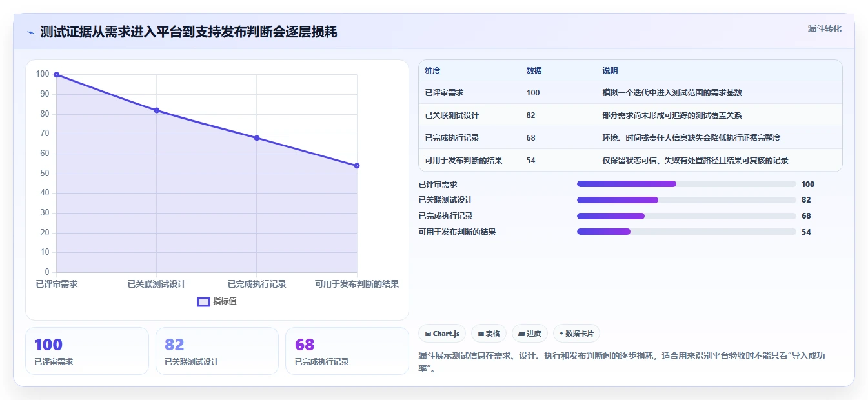Click description 模拟一个迭代中进入测试范围的需求基数

click(x=672, y=93)
